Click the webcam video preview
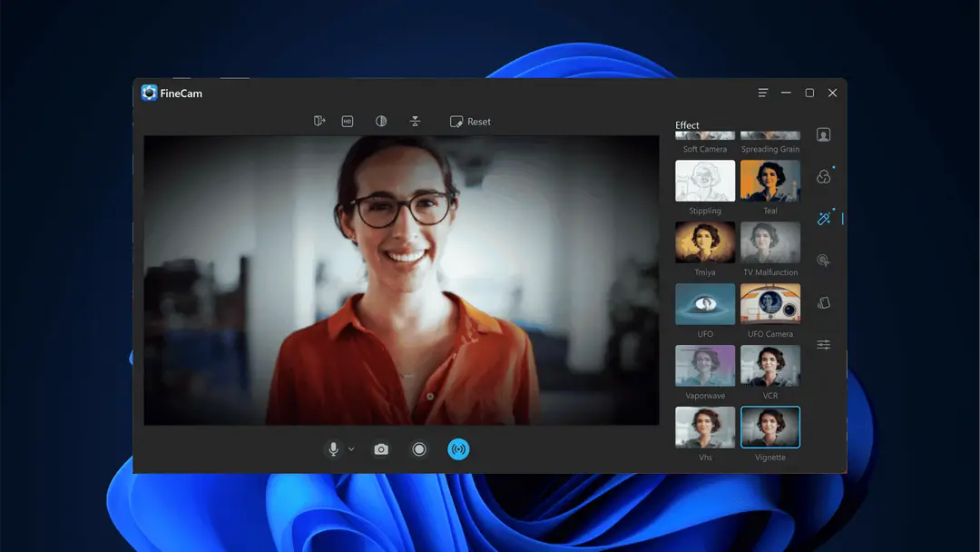The image size is (980, 552). pos(401,280)
